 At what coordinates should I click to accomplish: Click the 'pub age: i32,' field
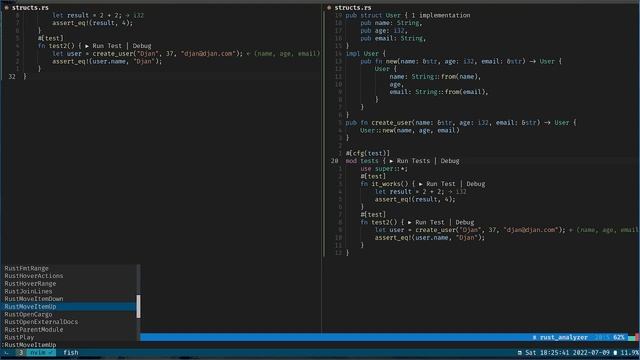(x=384, y=31)
